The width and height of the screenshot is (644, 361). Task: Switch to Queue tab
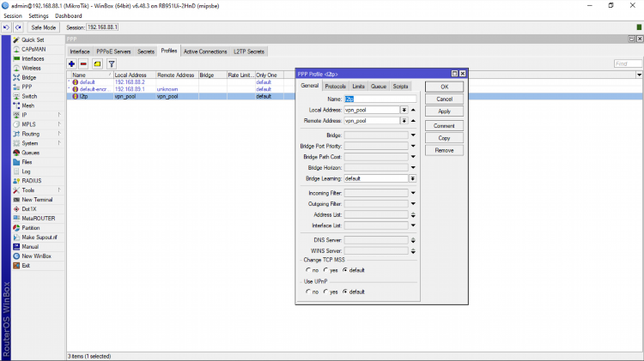379,86
